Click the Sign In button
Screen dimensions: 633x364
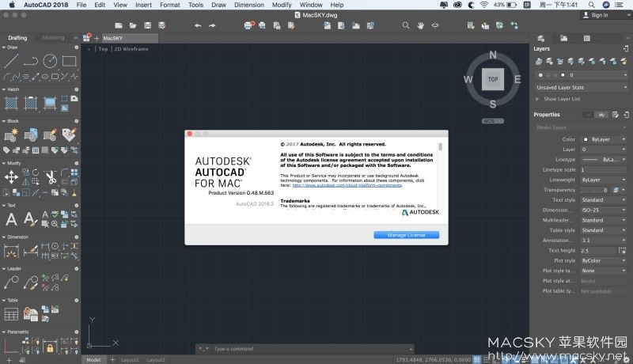pos(597,15)
